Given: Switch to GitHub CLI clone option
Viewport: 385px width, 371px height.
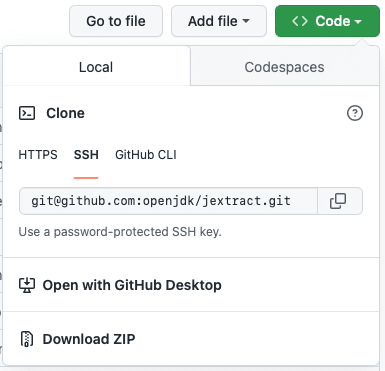Looking at the screenshot, I should point(146,155).
